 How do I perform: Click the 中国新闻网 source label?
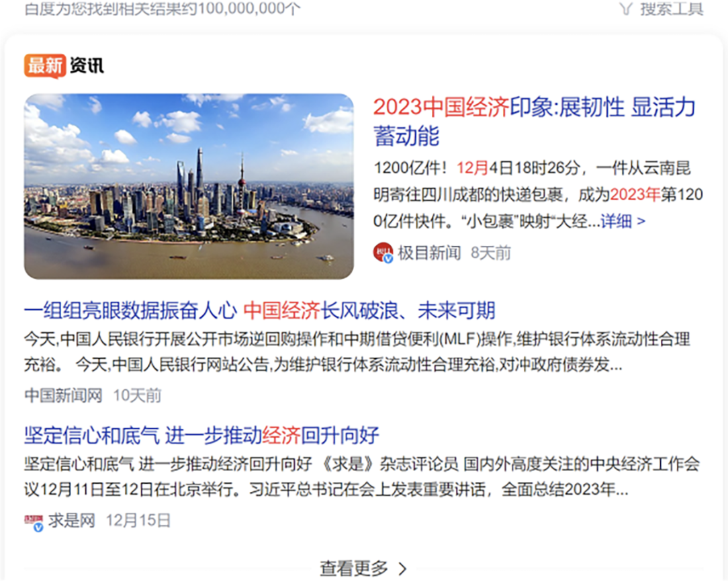click(63, 395)
